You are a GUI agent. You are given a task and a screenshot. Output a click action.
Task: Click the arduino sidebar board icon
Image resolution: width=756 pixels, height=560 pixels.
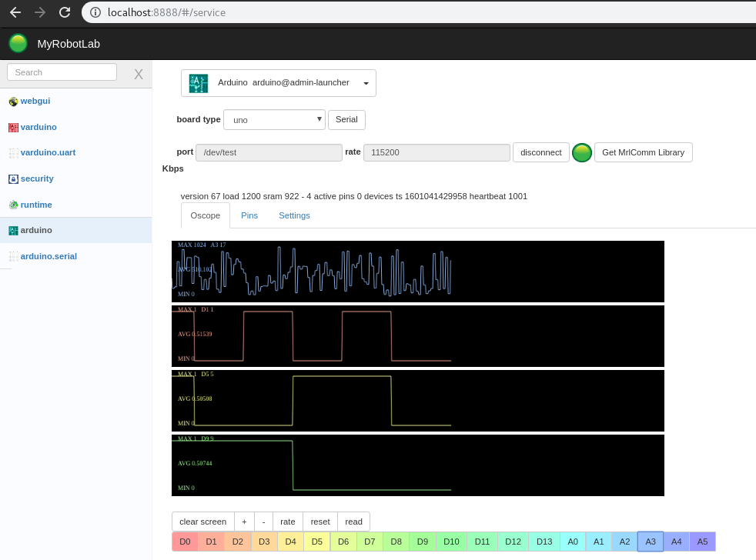point(14,230)
